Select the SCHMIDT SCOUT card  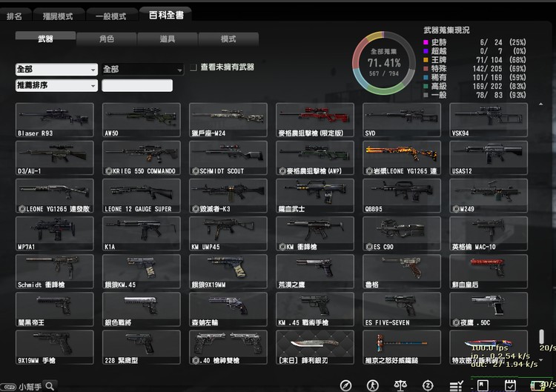(x=228, y=158)
